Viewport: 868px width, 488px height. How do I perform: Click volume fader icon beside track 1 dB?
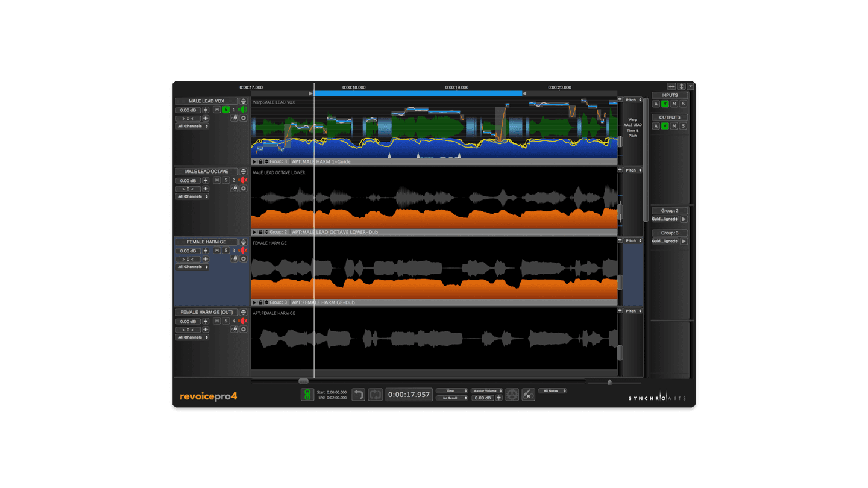206,110
